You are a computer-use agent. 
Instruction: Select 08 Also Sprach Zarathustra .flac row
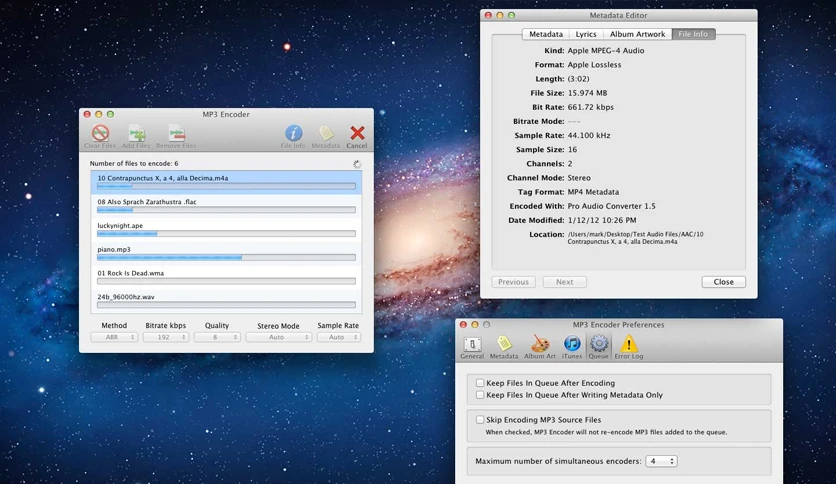226,206
